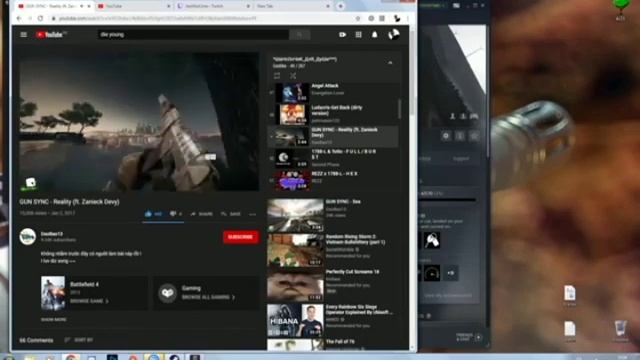Viewport: 640px width, 360px height.
Task: Click the '66 Comments' heading text
Action: [36, 340]
